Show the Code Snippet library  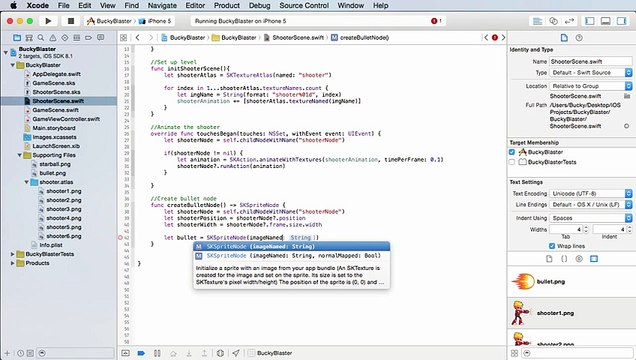(x=564, y=259)
